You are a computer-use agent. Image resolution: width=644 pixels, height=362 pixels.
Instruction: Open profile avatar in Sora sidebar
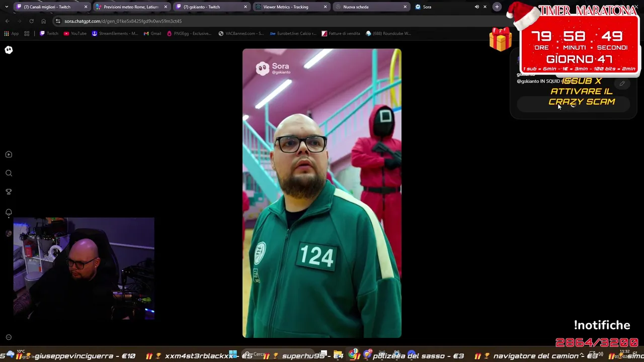pos(9,233)
